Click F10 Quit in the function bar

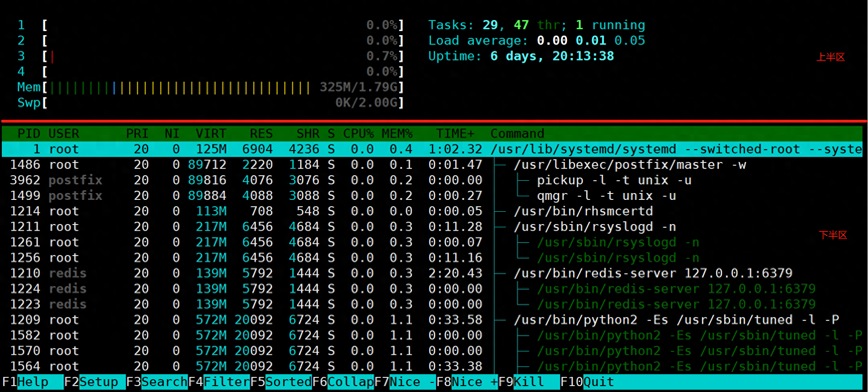click(x=587, y=382)
